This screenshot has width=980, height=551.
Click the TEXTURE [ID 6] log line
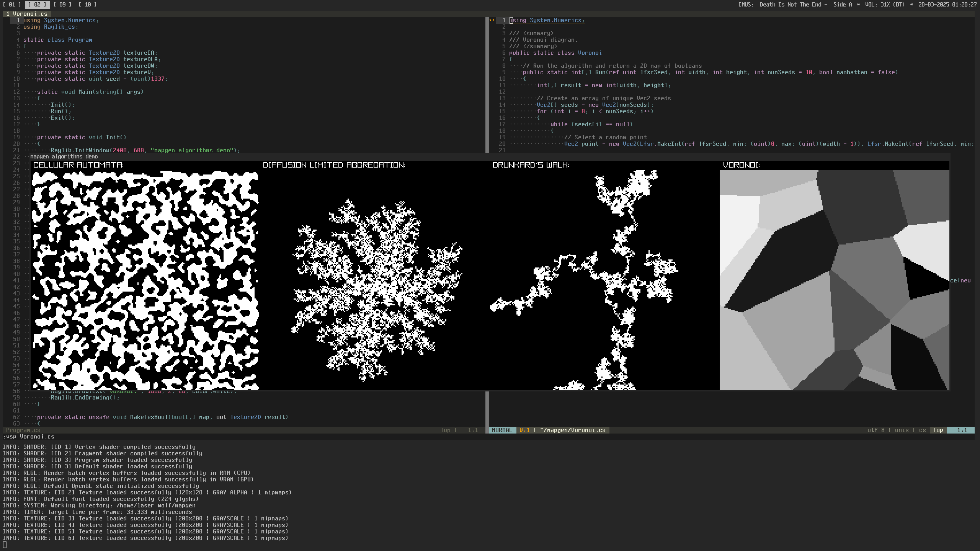[x=145, y=538]
